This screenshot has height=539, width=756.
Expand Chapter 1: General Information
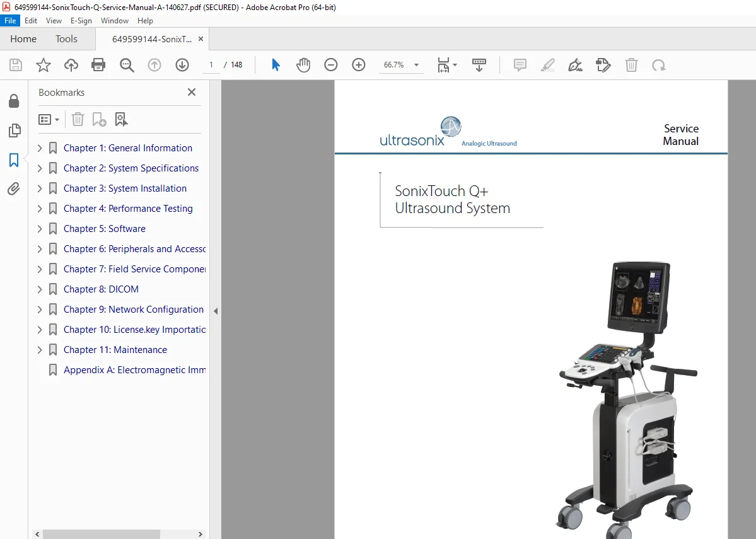(40, 148)
